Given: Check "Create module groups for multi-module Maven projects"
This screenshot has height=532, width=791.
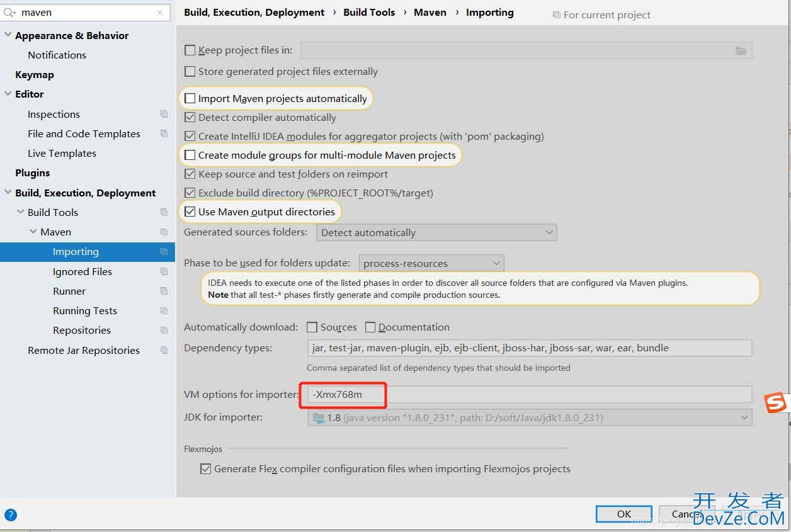Looking at the screenshot, I should 190,155.
